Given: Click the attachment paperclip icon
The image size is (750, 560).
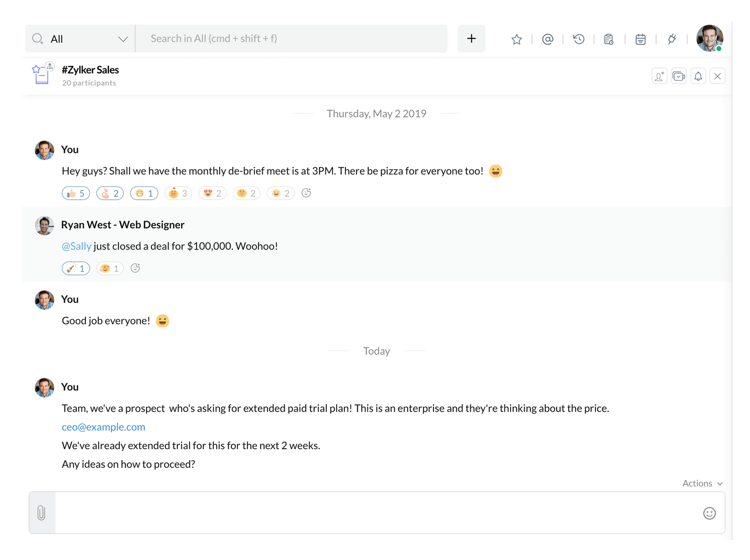Looking at the screenshot, I should (x=41, y=513).
